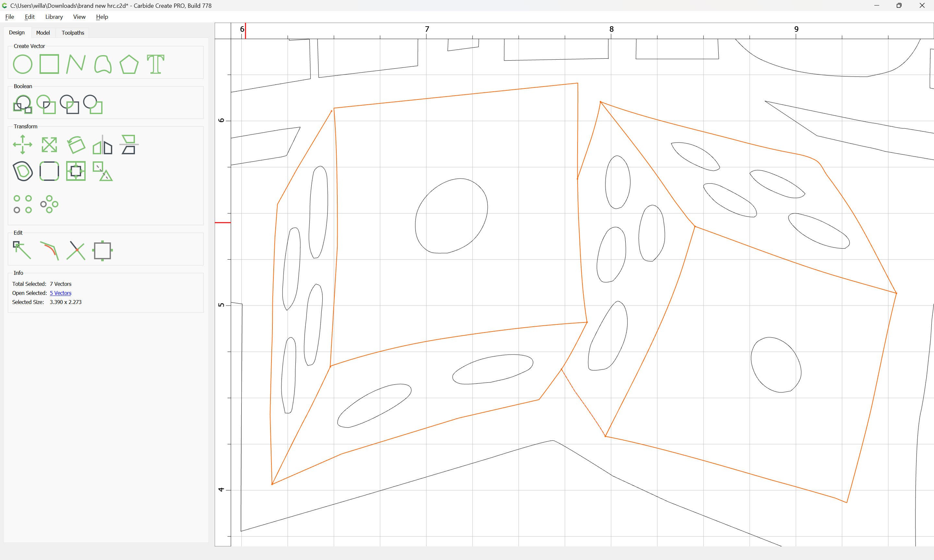Open the Library menu
This screenshot has width=934, height=560.
[54, 17]
